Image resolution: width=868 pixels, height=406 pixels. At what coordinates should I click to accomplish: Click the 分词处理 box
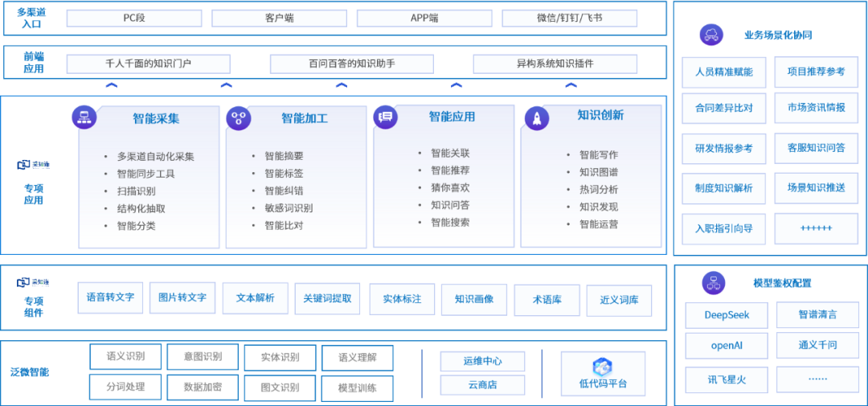click(125, 388)
